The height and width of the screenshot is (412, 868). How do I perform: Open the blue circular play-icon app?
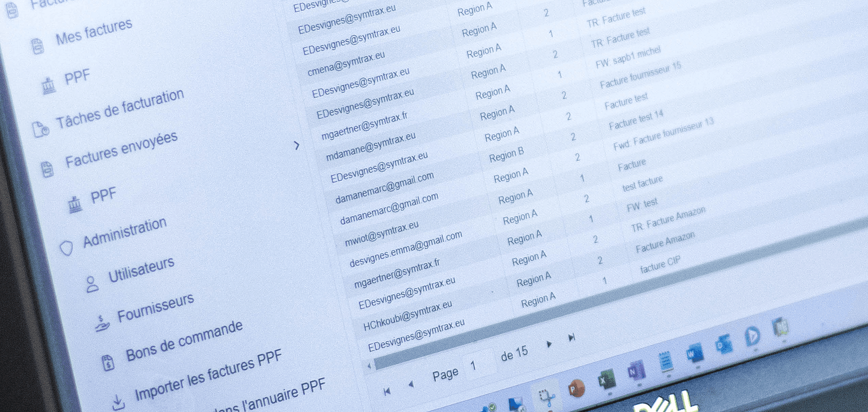(752, 336)
